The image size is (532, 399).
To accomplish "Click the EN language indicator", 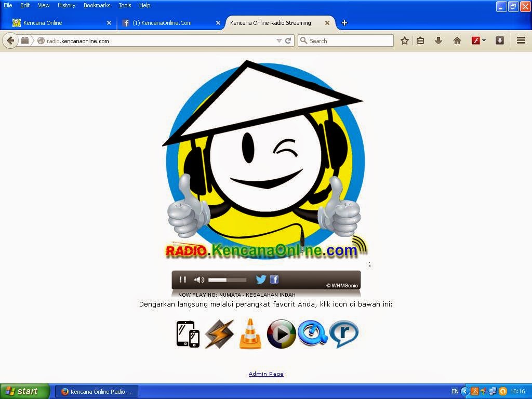I will coord(455,392).
